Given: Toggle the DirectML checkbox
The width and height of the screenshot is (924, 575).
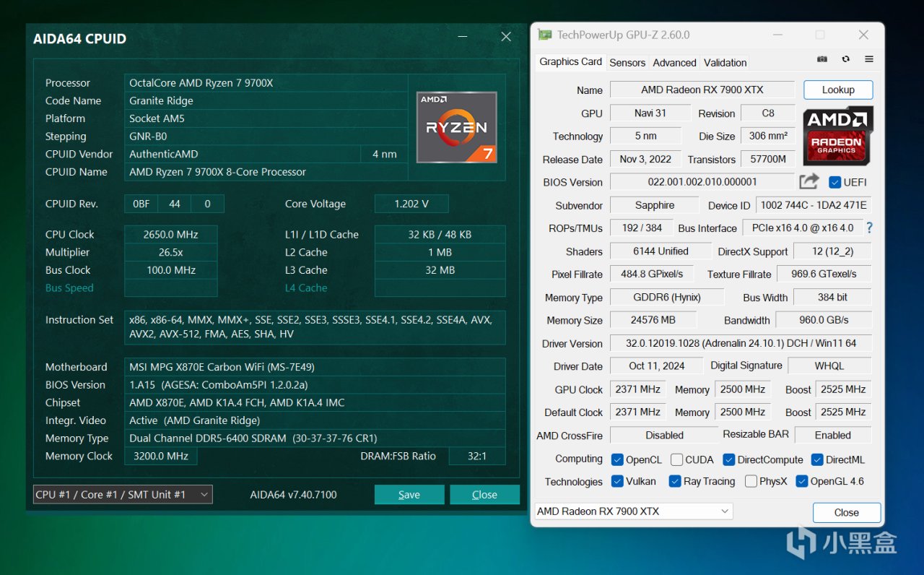Looking at the screenshot, I should click(x=817, y=459).
